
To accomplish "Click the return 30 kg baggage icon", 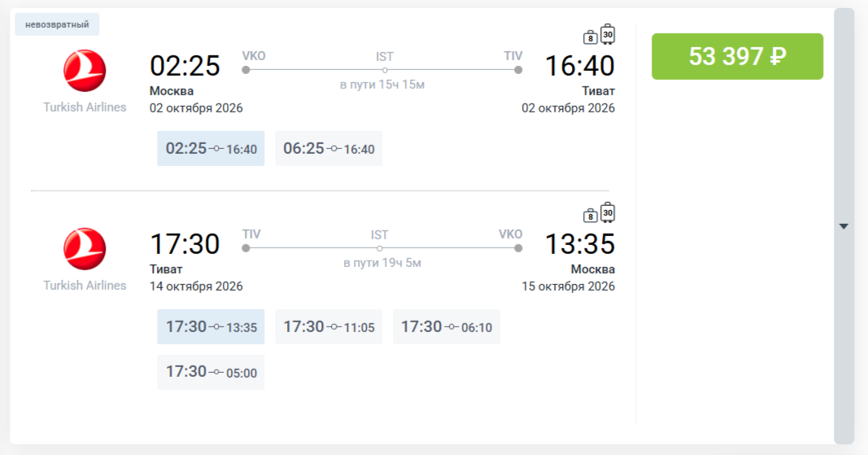I will click(x=608, y=212).
